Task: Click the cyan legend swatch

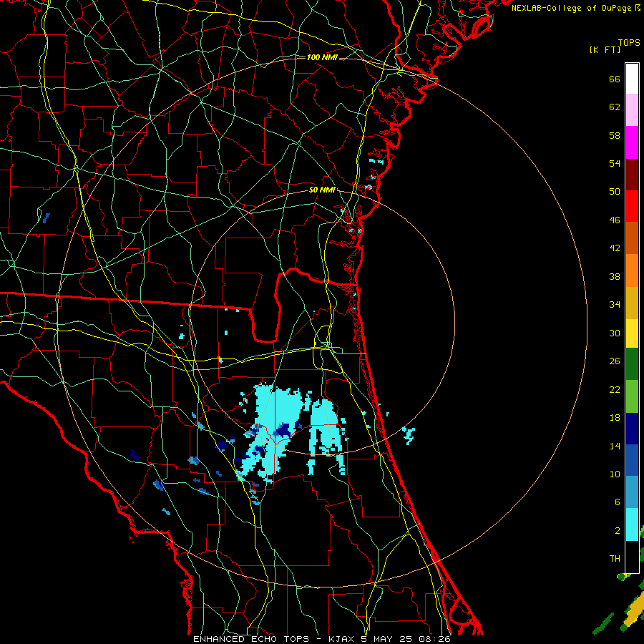Action: pyautogui.click(x=632, y=524)
